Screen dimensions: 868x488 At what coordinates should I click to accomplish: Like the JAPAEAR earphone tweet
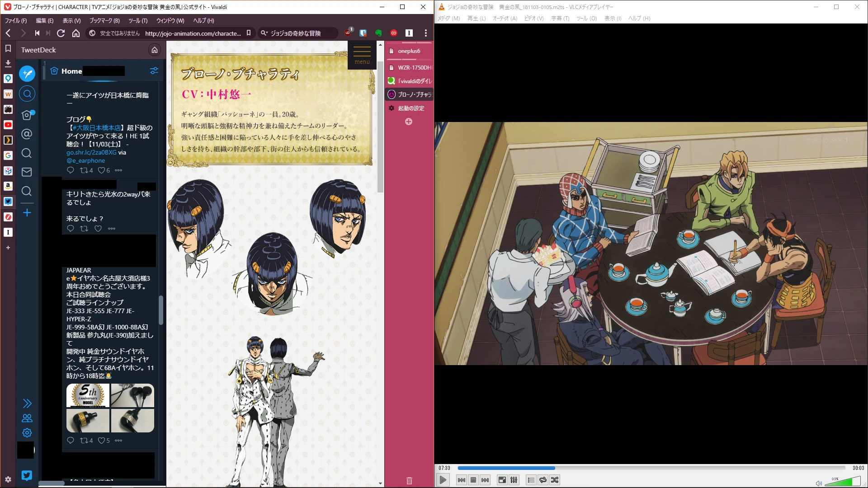click(x=102, y=441)
